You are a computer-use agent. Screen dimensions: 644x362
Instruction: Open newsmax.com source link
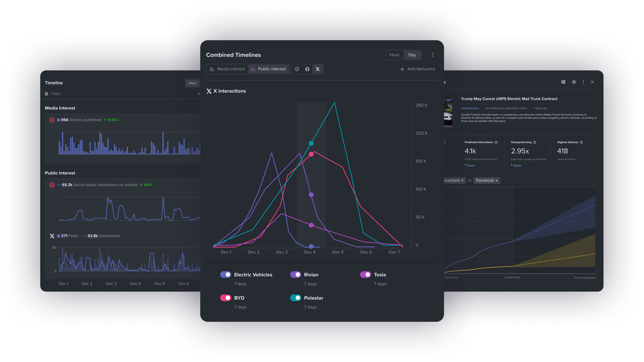click(x=470, y=108)
